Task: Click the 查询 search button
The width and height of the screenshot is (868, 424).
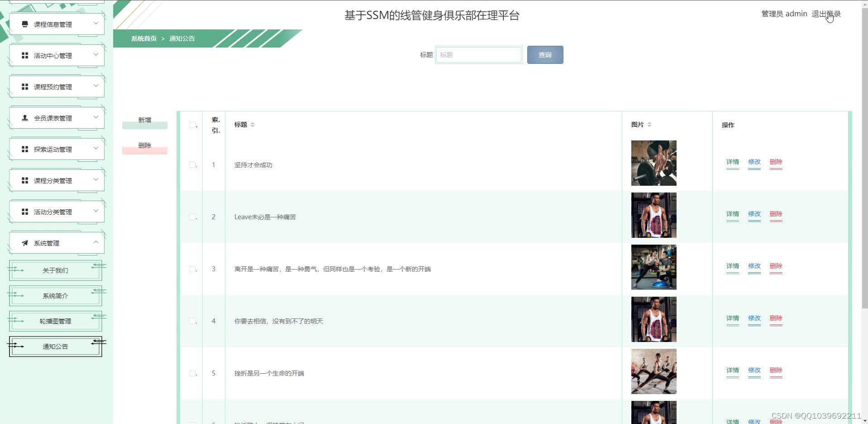Action: point(545,55)
